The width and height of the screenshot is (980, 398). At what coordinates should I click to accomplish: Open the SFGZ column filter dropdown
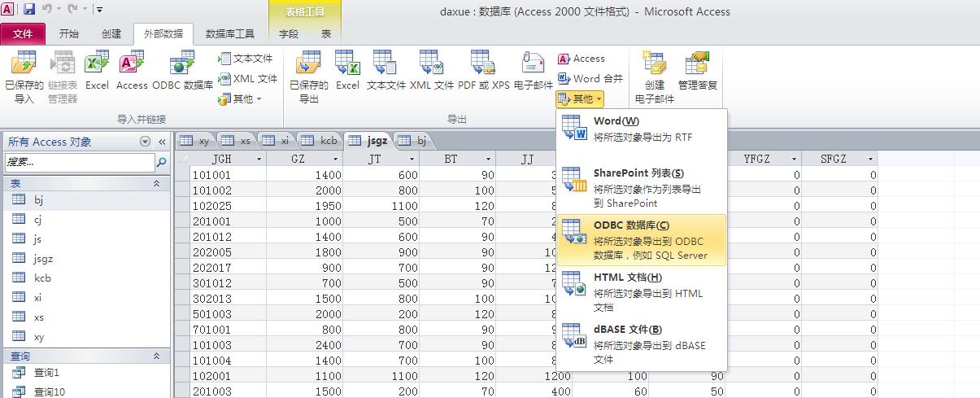[x=870, y=160]
